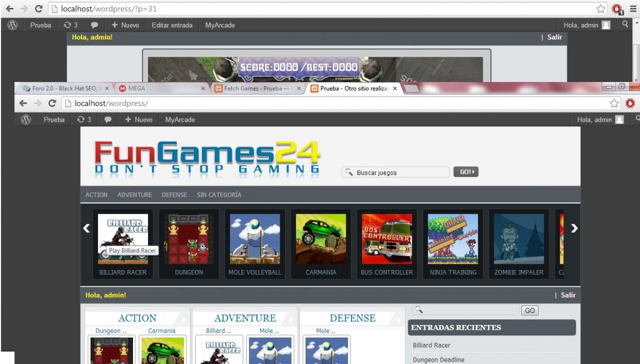This screenshot has height=364, width=640.
Task: Expand the ADVENTURE category box arrow
Action: pyautogui.click(x=290, y=319)
